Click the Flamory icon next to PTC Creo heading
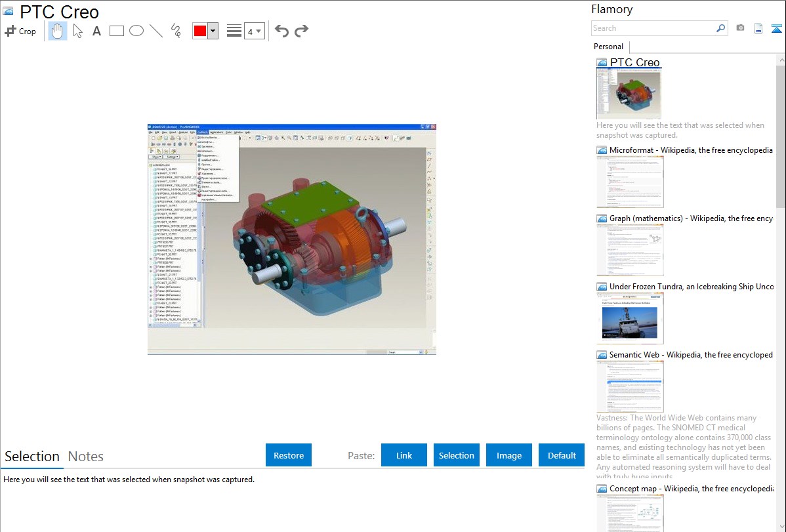 coord(8,12)
